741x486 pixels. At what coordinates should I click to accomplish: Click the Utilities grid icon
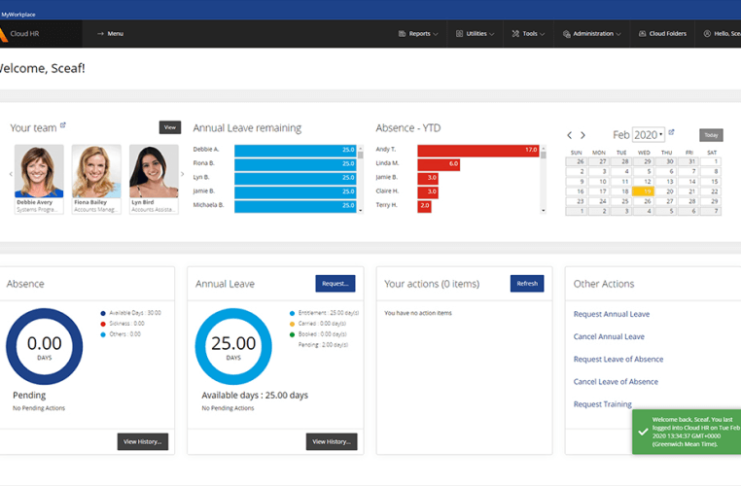click(x=459, y=34)
